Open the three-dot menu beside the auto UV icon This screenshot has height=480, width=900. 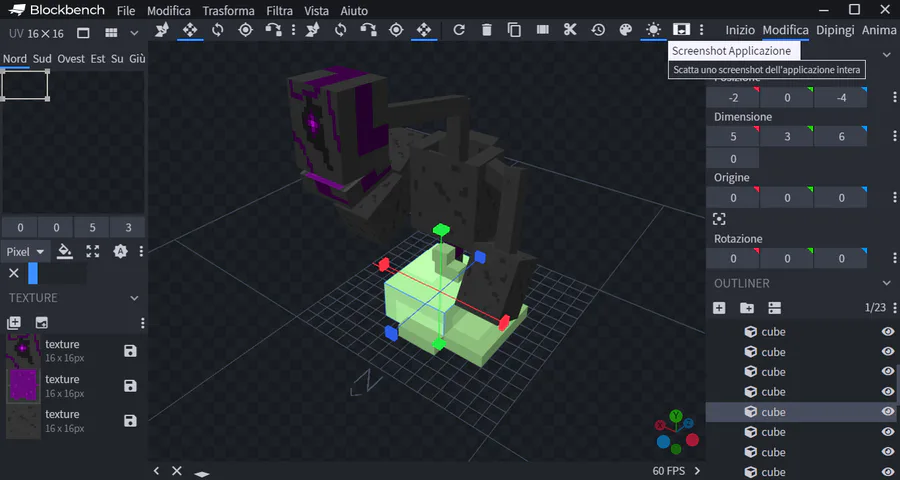point(141,251)
